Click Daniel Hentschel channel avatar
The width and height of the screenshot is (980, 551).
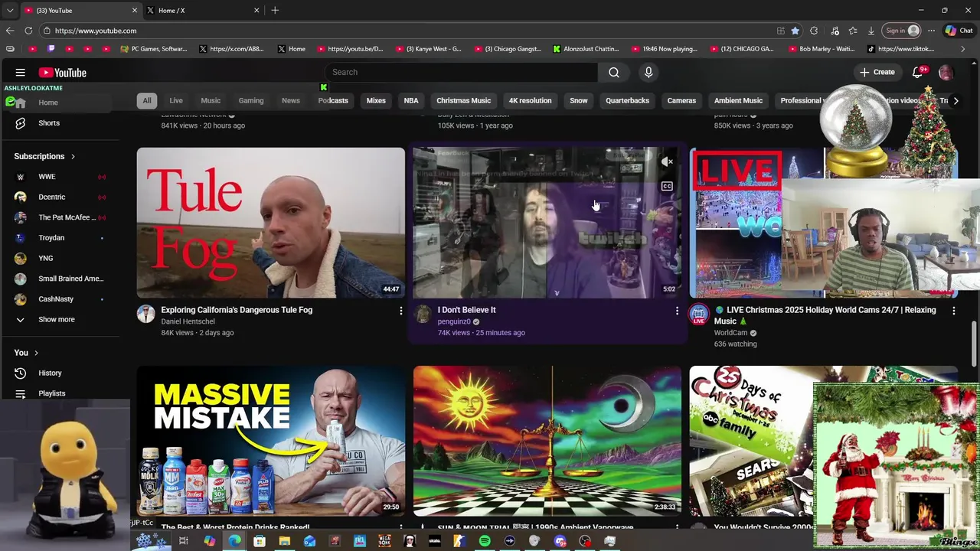pos(145,314)
